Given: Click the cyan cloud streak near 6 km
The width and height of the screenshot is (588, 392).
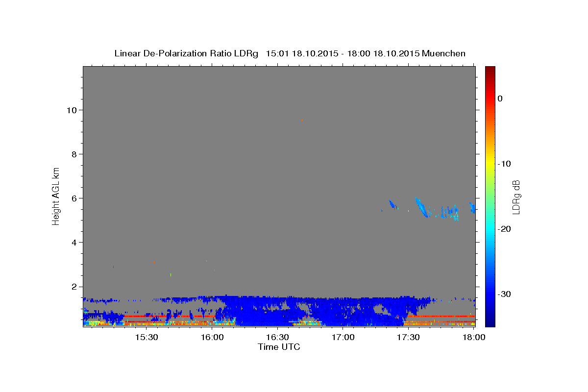Looking at the screenshot, I should [x=421, y=207].
